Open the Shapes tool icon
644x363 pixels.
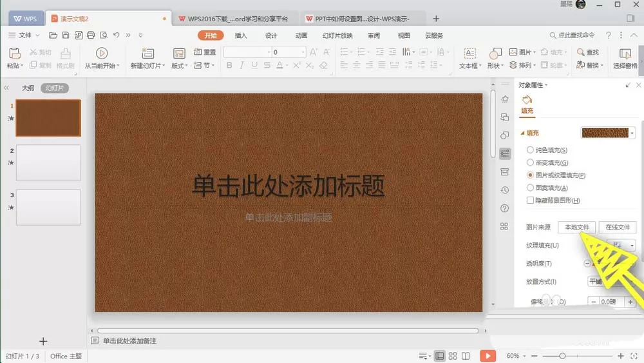[x=495, y=53]
